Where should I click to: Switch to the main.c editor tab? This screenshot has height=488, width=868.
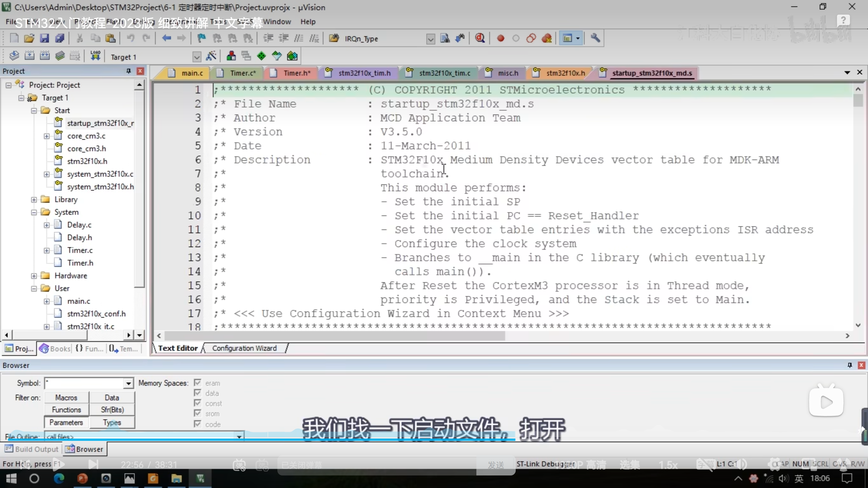pyautogui.click(x=192, y=73)
